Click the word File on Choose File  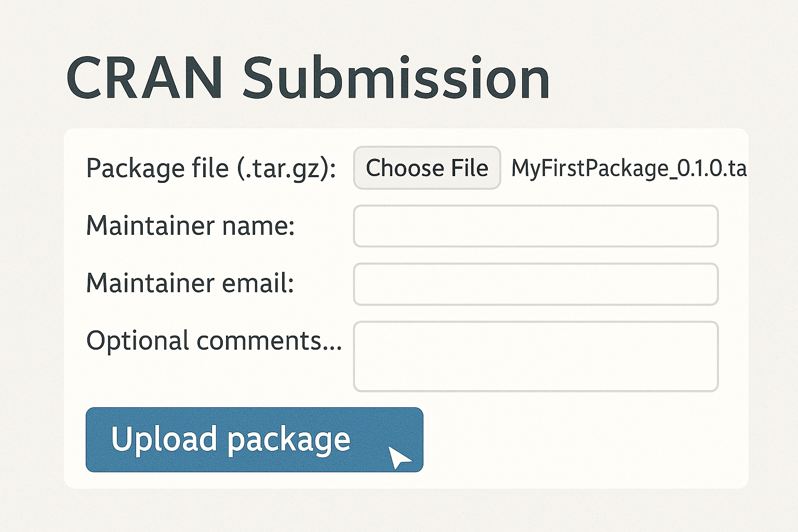[x=470, y=168]
